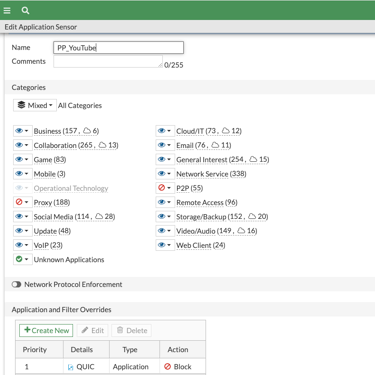
Task: Open the Network Service action dropdown
Action: coord(165,174)
